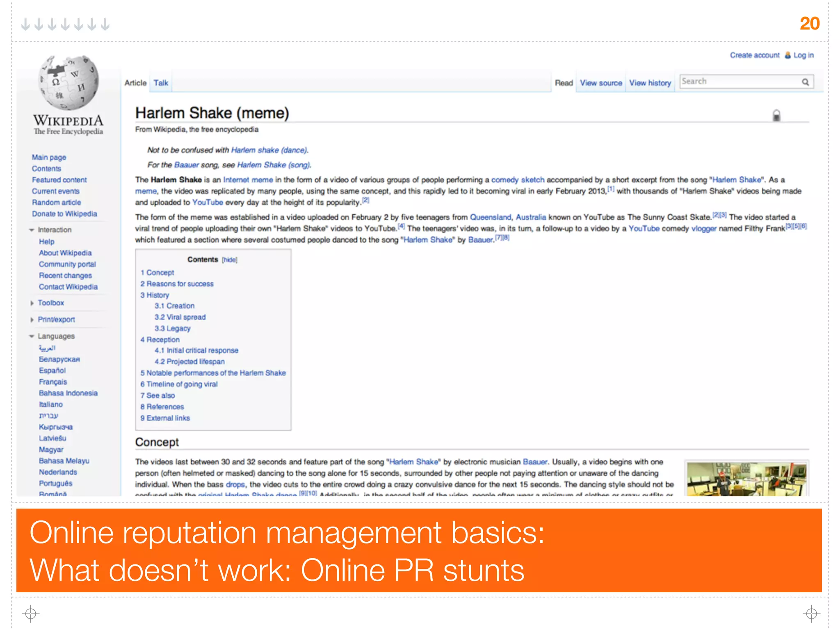Collapse the Interaction sidebar section

click(x=32, y=230)
